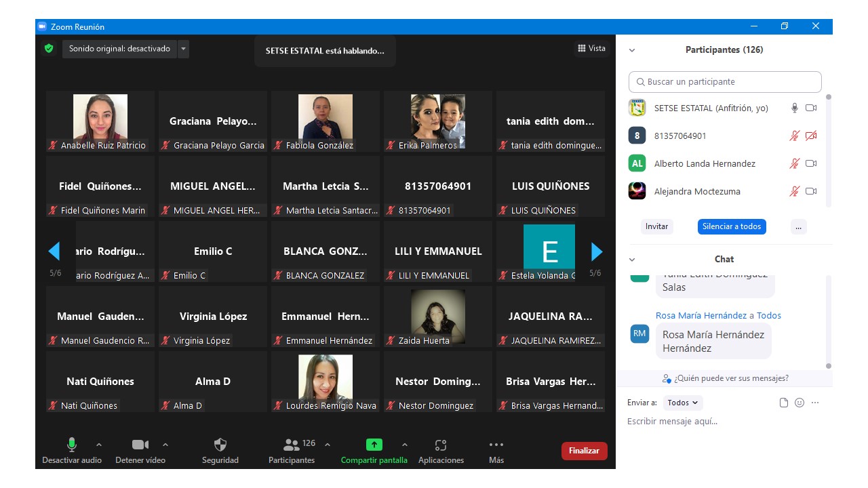Click SETSE ESTATAL avatar in participant list
The width and height of the screenshot is (868, 488).
tap(637, 108)
